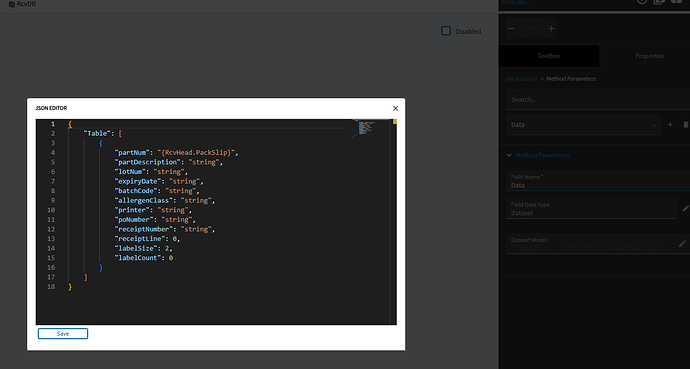Click the "expiryDate" line
This screenshot has height=369, width=690.
coord(159,181)
